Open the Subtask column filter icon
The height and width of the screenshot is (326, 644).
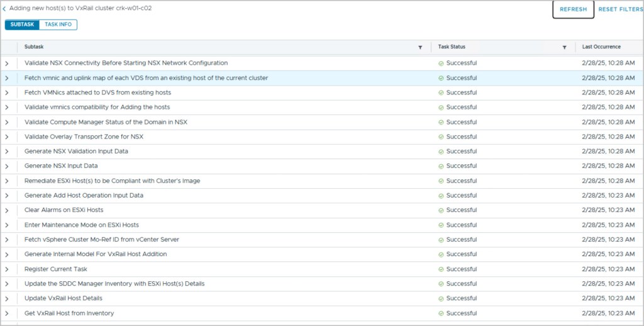[x=420, y=47]
